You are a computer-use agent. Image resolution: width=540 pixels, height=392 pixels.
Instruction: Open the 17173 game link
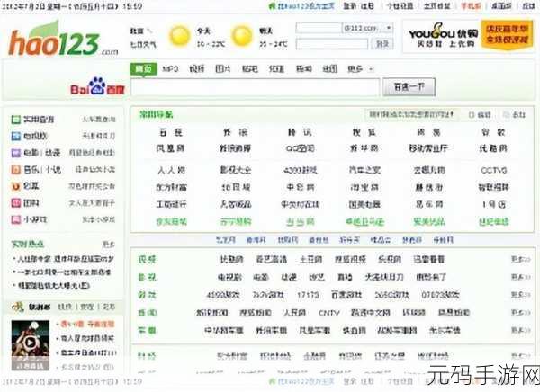point(308,295)
